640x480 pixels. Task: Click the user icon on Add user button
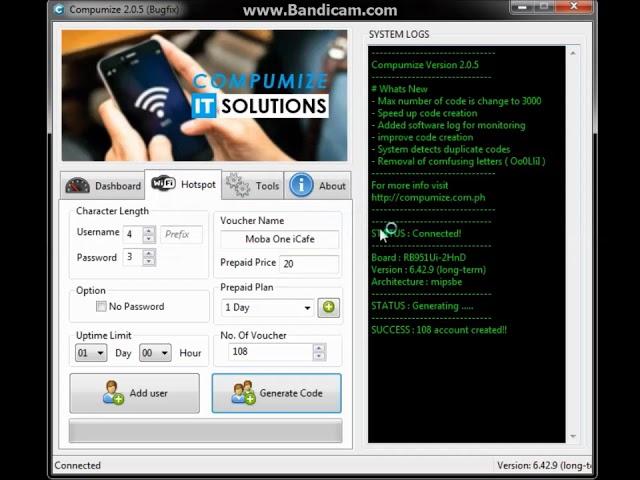(x=113, y=393)
